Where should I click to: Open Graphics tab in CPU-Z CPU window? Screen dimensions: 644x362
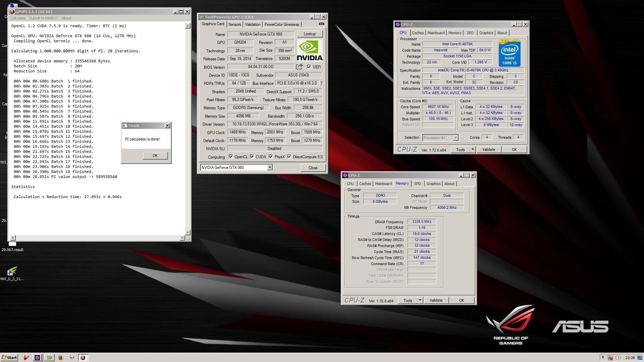pos(486,33)
